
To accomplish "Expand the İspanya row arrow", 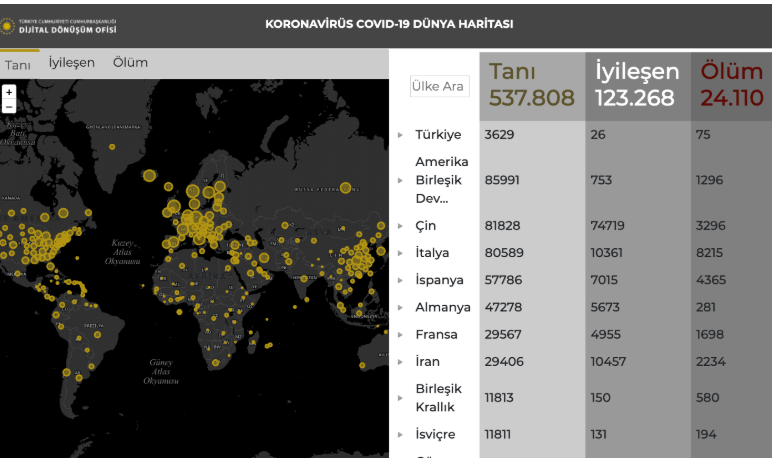I will click(401, 280).
